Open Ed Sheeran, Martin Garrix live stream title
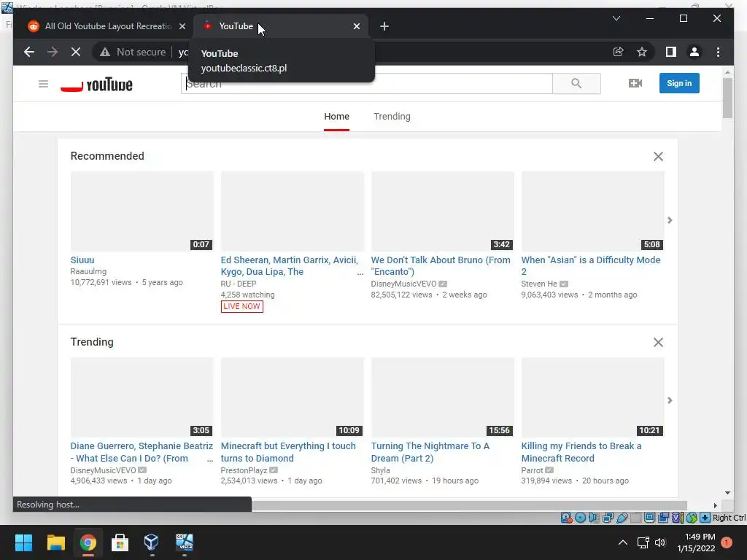This screenshot has width=747, height=560. (x=289, y=265)
